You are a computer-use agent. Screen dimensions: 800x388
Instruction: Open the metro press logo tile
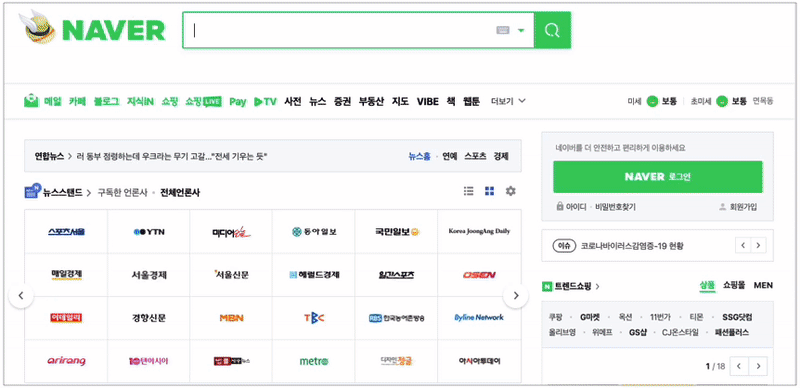click(314, 361)
